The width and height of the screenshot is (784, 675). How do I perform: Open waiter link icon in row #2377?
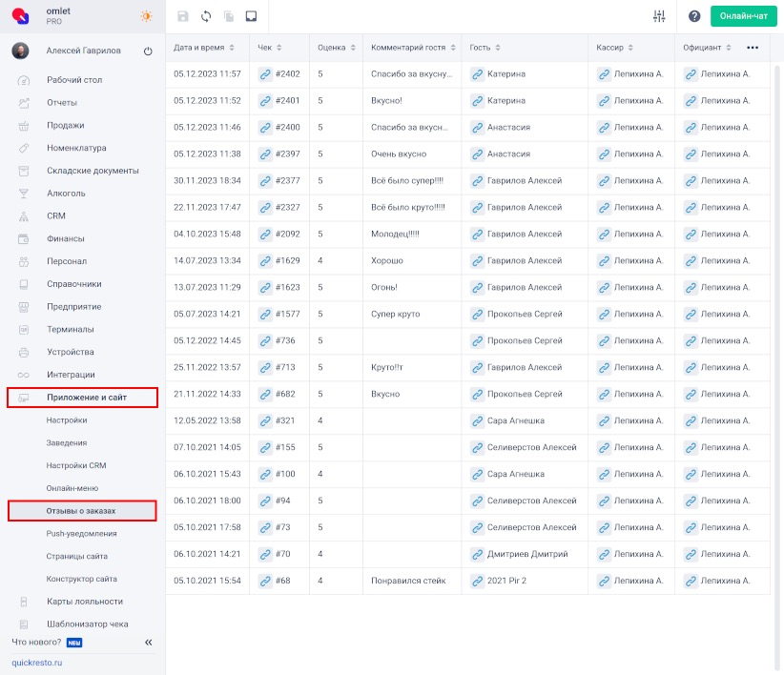[x=691, y=181]
